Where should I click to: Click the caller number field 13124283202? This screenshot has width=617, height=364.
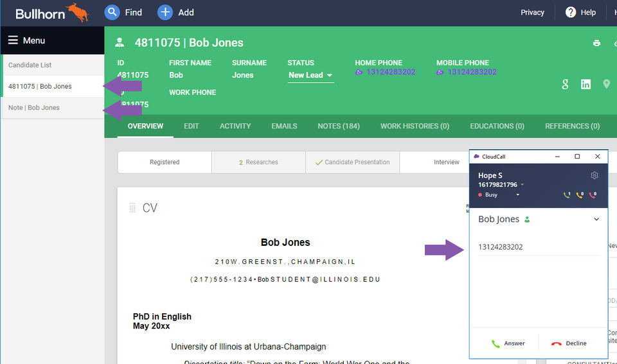coord(538,247)
